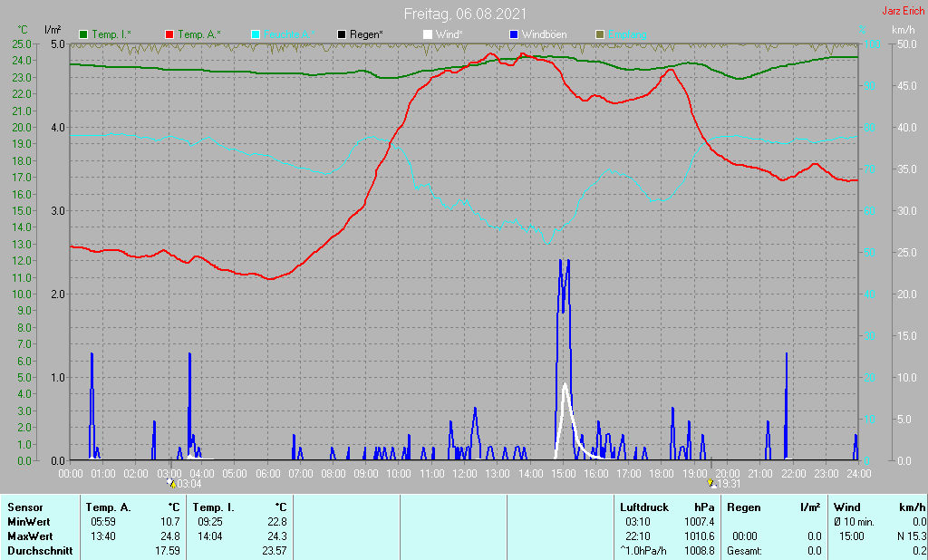928x560 pixels.
Task: Click the '03:10' pressure time cell
Action: pyautogui.click(x=638, y=522)
